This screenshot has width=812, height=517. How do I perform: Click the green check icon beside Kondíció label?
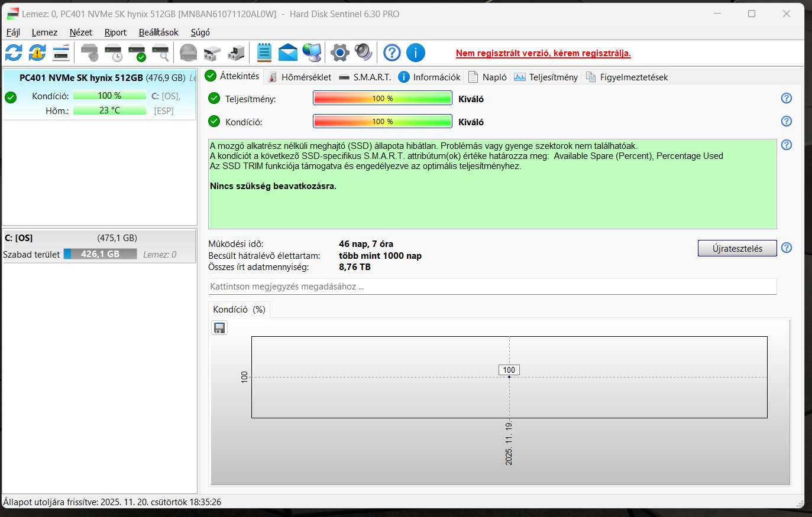[x=214, y=121]
